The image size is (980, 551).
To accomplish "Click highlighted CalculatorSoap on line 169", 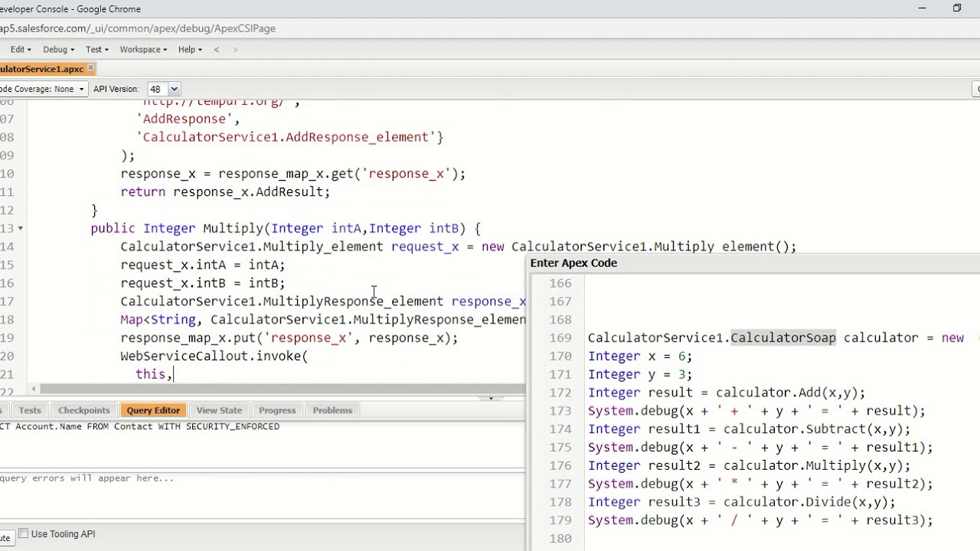I will point(783,337).
